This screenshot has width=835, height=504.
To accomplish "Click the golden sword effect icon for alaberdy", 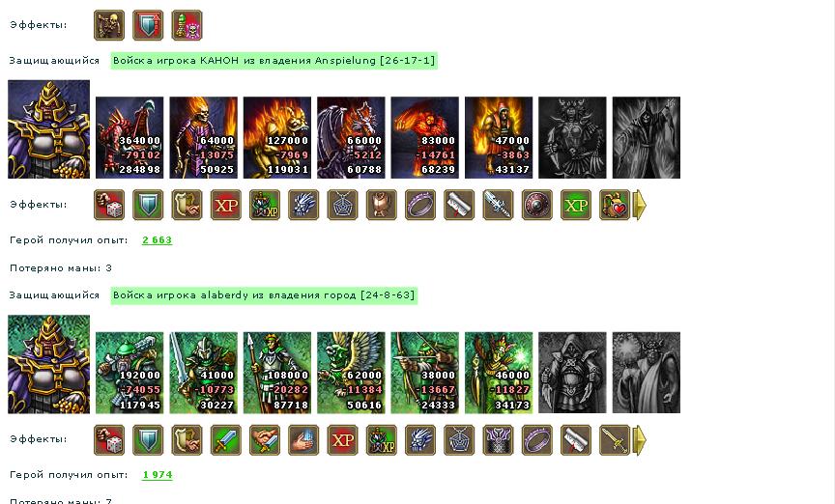I will [x=615, y=440].
